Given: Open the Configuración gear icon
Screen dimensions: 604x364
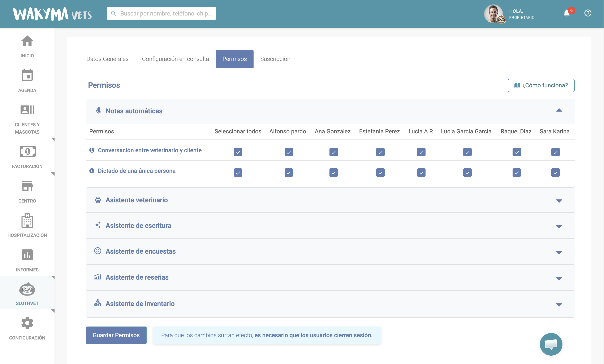Looking at the screenshot, I should [27, 323].
